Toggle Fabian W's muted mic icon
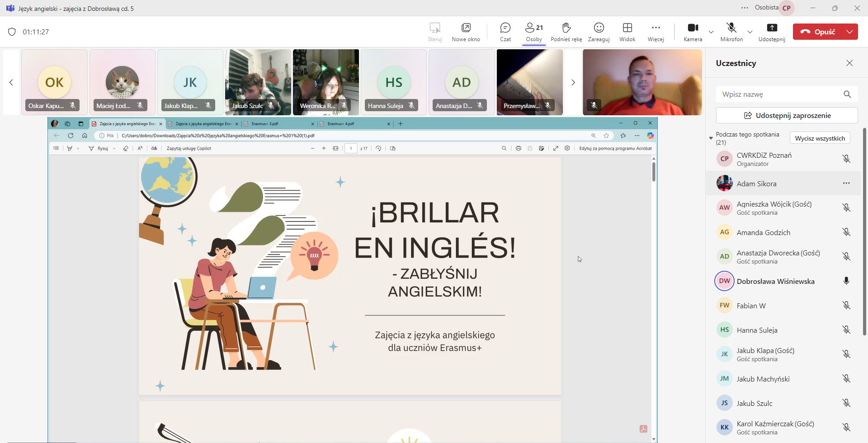 [846, 306]
